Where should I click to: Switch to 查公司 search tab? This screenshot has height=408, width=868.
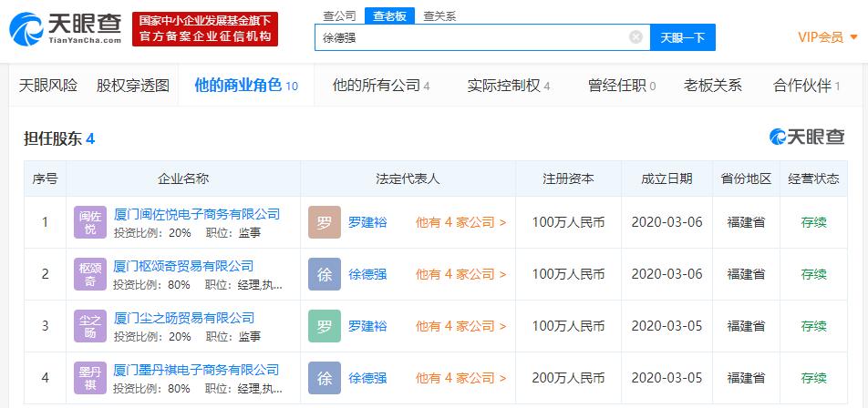point(339,15)
